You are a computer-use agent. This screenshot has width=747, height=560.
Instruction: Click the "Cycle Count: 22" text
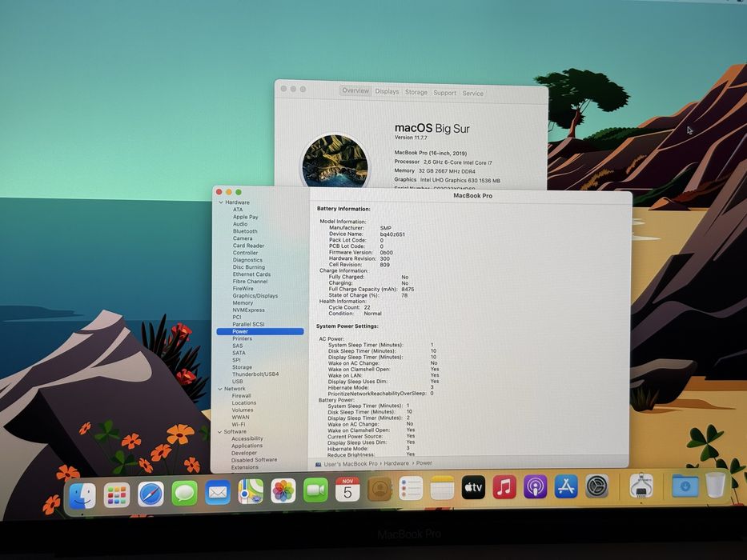pos(349,307)
